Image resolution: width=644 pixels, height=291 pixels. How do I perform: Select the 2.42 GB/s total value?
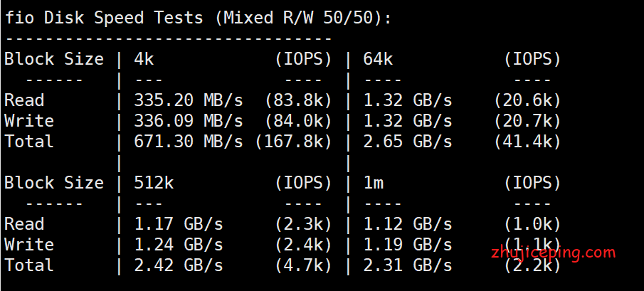(179, 265)
